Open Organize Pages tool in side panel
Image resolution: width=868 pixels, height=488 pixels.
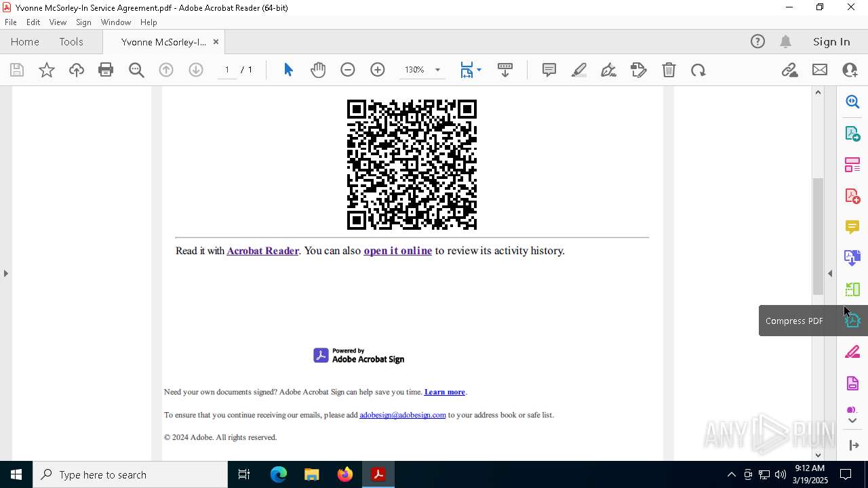click(x=852, y=165)
